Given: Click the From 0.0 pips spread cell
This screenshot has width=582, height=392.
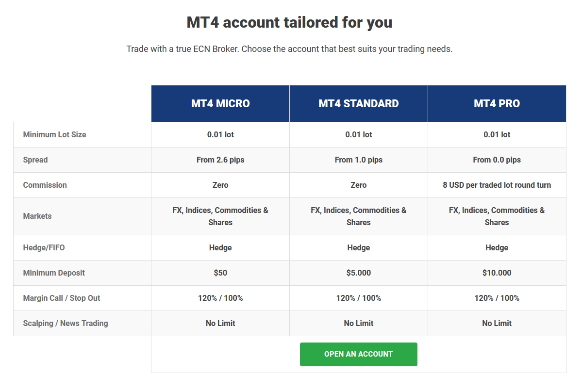Looking at the screenshot, I should 497,160.
